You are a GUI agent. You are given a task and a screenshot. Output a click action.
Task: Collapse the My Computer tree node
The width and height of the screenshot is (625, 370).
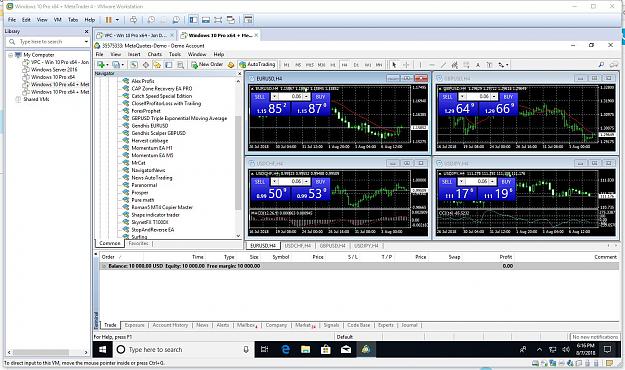click(x=11, y=55)
